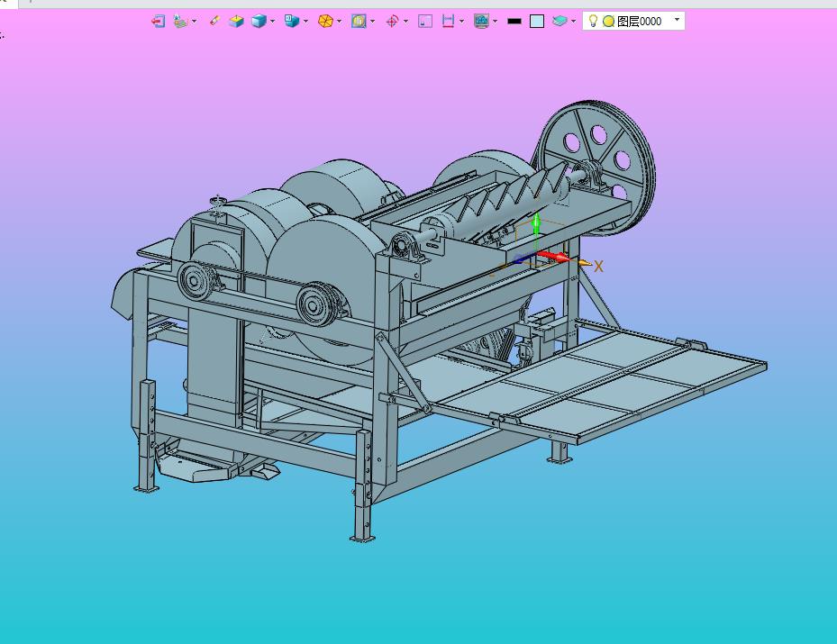837x644 pixels.
Task: Click the blue shaded cube display icon
Action: pos(259,21)
